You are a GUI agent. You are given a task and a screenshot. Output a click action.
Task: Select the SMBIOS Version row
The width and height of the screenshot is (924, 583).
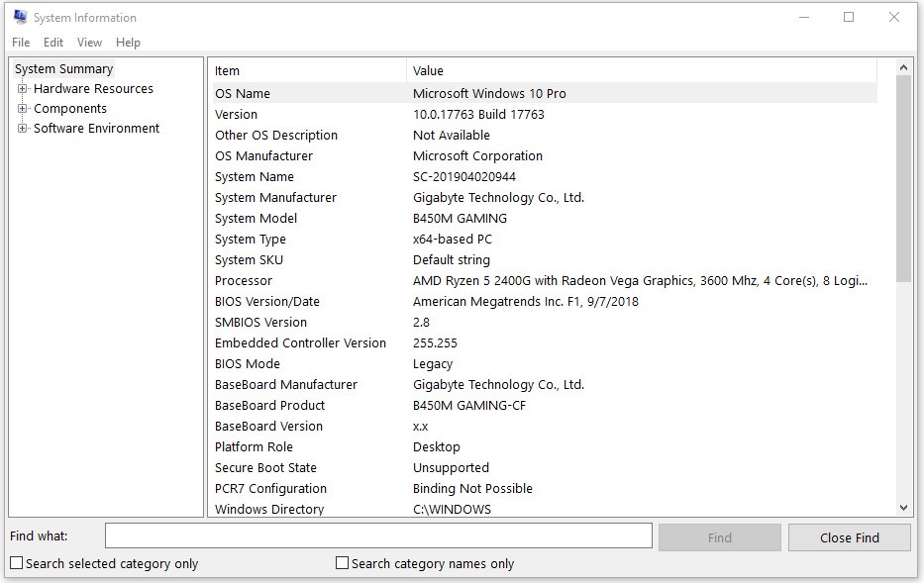pyautogui.click(x=545, y=322)
